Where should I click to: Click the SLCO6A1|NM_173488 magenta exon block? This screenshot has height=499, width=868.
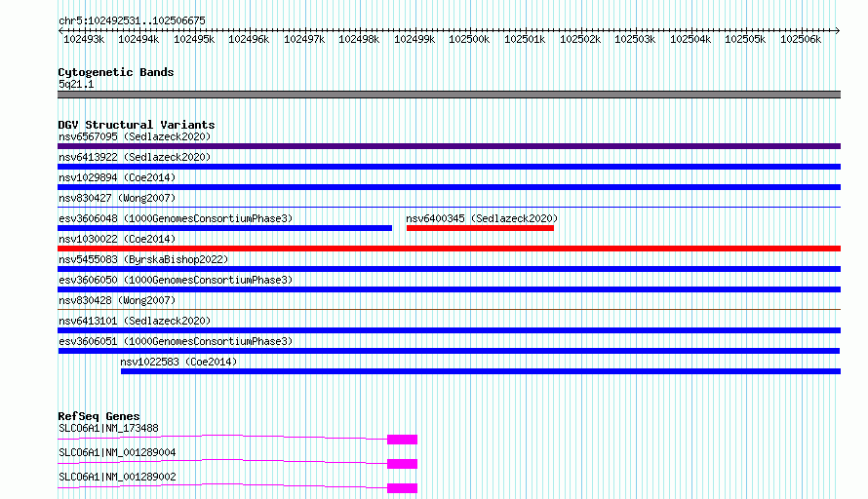[x=402, y=440]
